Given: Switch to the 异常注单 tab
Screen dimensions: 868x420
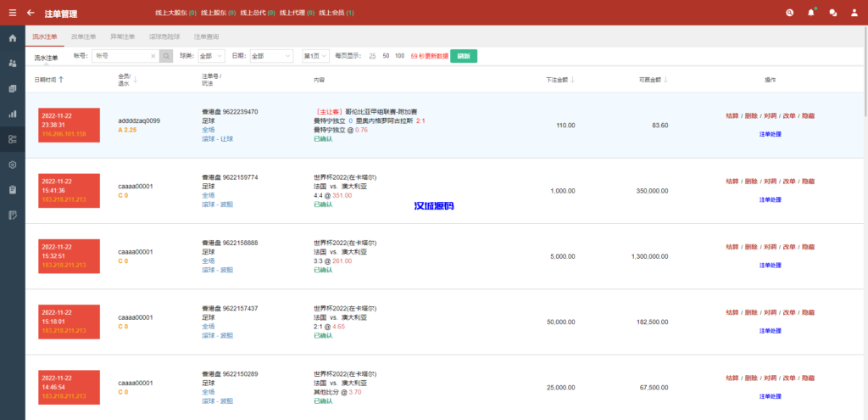Looking at the screenshot, I should 122,36.
